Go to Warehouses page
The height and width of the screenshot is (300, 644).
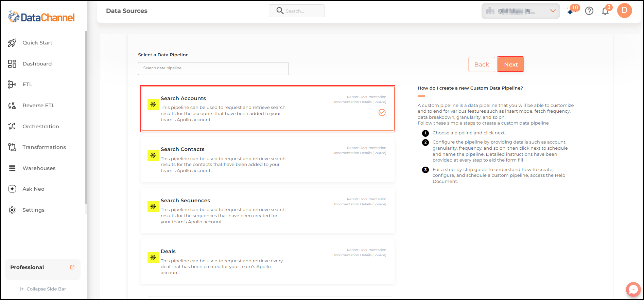click(x=39, y=168)
